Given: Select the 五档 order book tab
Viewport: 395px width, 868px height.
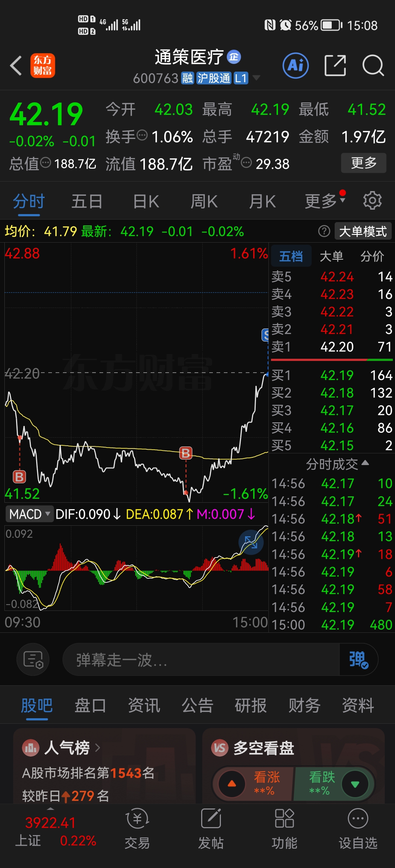Looking at the screenshot, I should 291,256.
